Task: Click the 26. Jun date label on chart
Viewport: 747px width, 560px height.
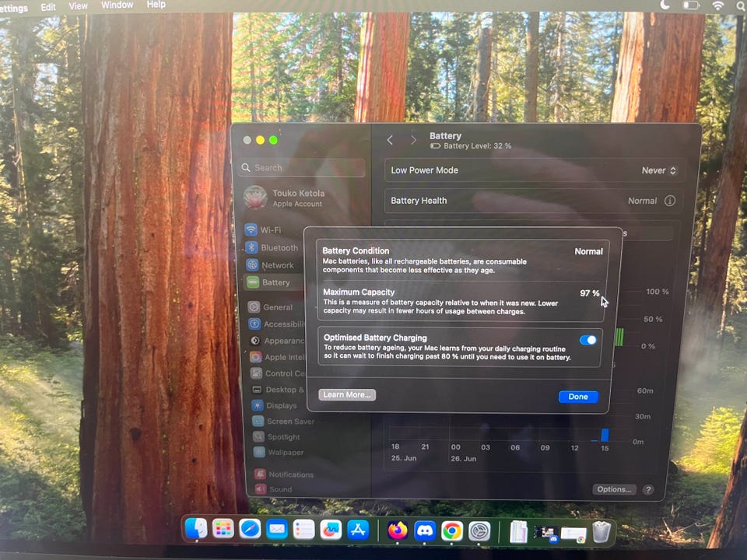Action: point(463,458)
